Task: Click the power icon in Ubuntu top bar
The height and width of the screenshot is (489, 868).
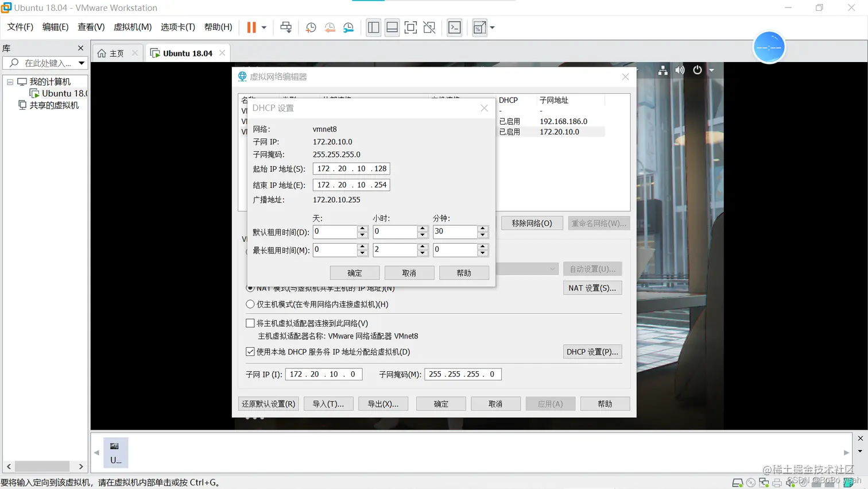Action: click(x=697, y=70)
